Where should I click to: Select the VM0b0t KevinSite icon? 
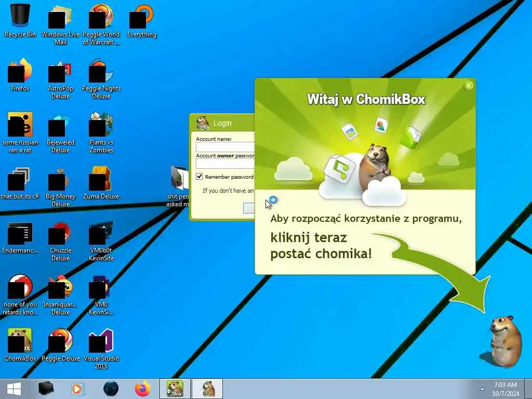pyautogui.click(x=101, y=241)
